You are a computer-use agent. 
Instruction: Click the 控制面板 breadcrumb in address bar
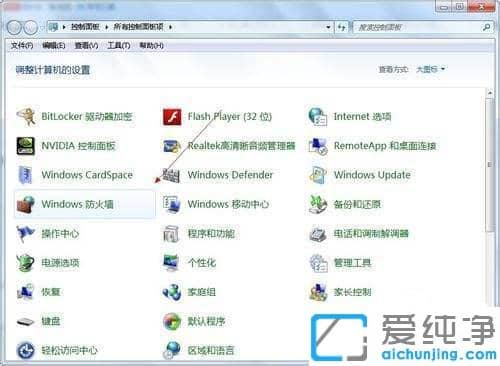tap(85, 27)
